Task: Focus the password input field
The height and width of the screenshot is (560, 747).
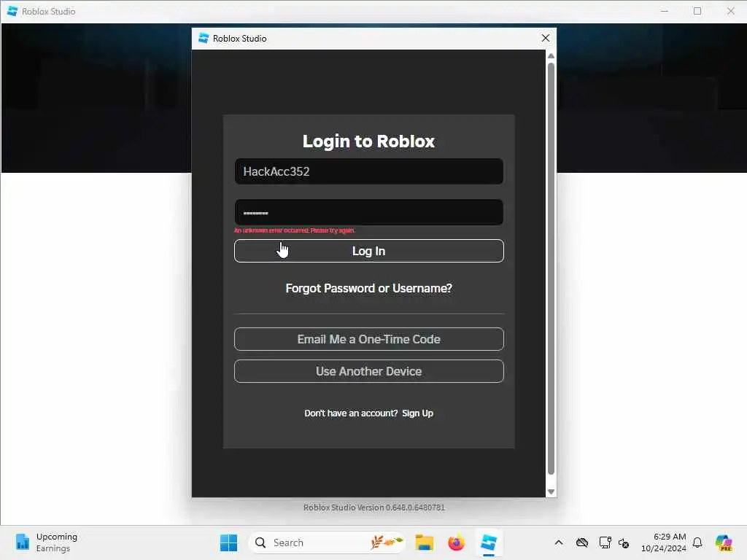Action: pyautogui.click(x=368, y=212)
